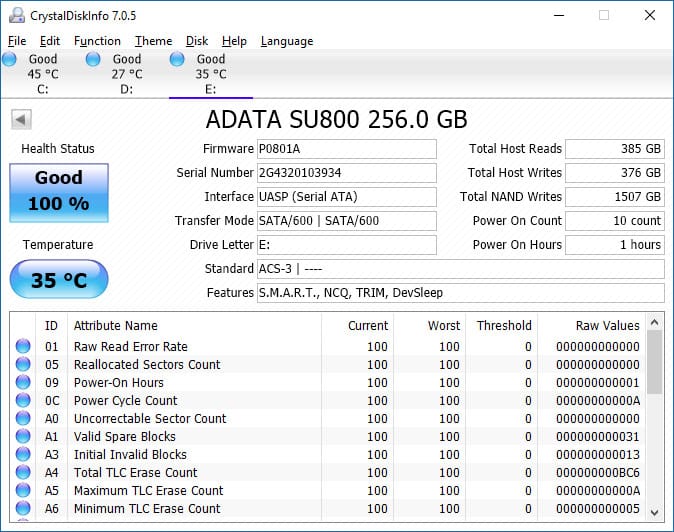Click the scroll down arrow of attribute list
The height and width of the screenshot is (532, 674).
click(655, 513)
